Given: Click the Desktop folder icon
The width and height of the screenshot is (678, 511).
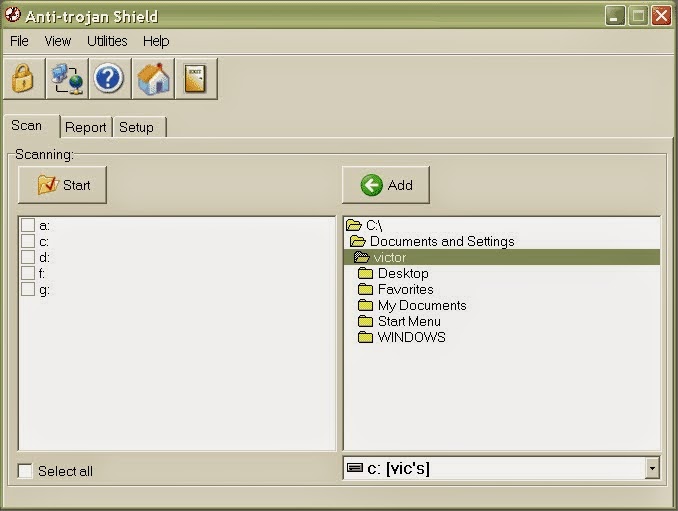Looking at the screenshot, I should point(365,273).
